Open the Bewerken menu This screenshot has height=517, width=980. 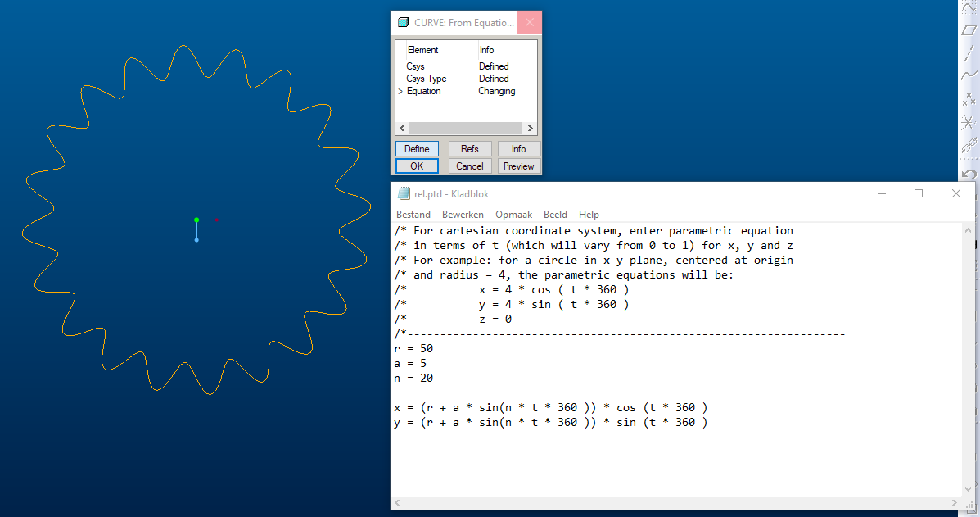pyautogui.click(x=463, y=215)
